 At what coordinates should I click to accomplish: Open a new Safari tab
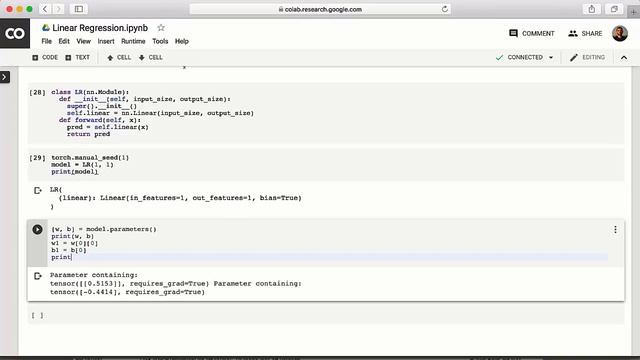633,12
